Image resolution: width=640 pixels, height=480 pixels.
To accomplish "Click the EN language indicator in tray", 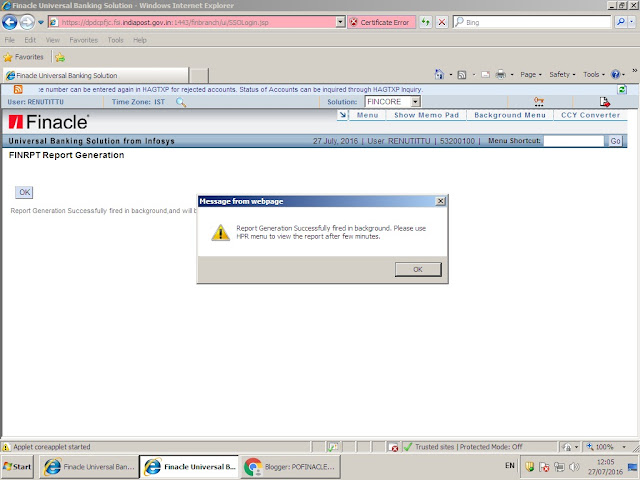I will point(510,465).
